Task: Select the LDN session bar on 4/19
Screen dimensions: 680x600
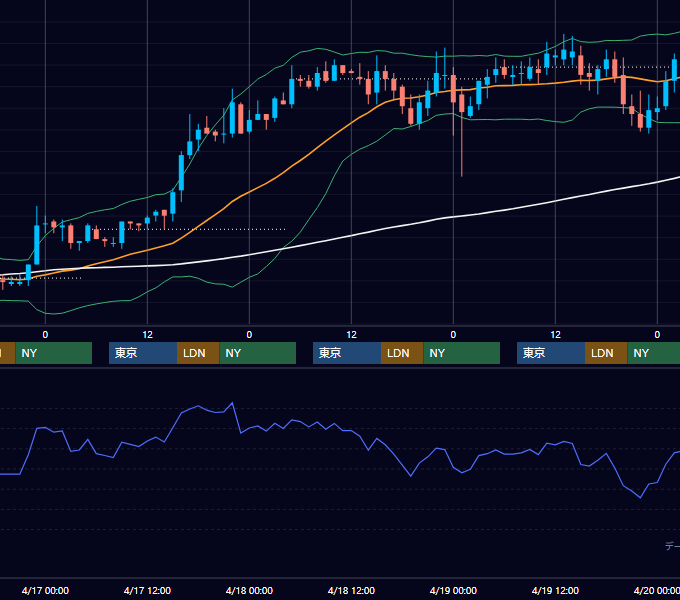Action: [x=606, y=353]
